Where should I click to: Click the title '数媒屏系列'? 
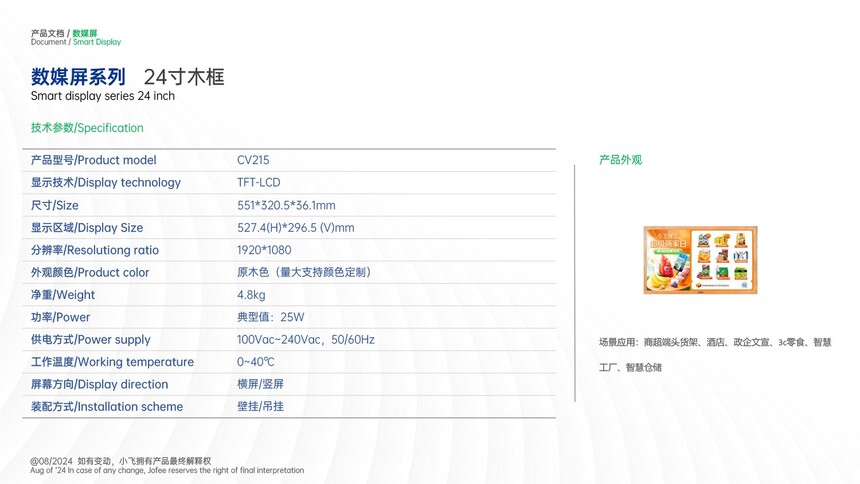click(x=78, y=77)
